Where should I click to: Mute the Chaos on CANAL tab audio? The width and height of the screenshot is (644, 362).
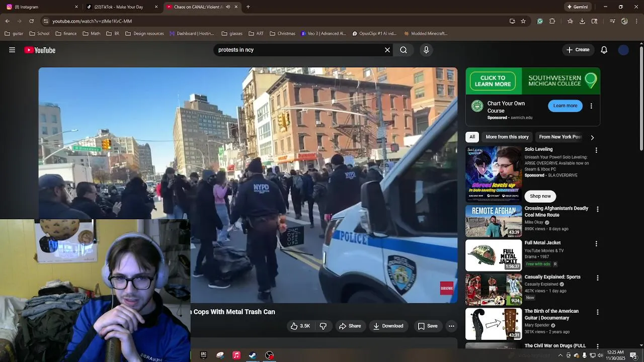click(x=228, y=7)
